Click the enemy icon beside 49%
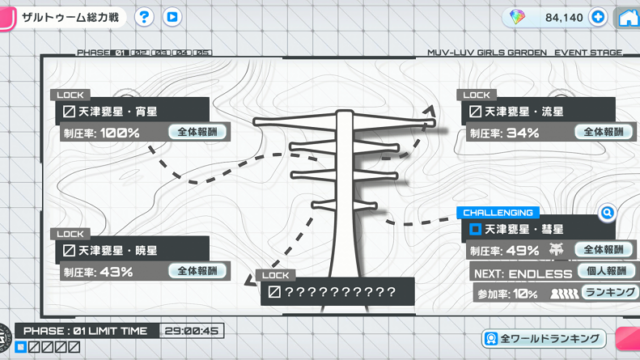The width and height of the screenshot is (640, 360). point(556,249)
